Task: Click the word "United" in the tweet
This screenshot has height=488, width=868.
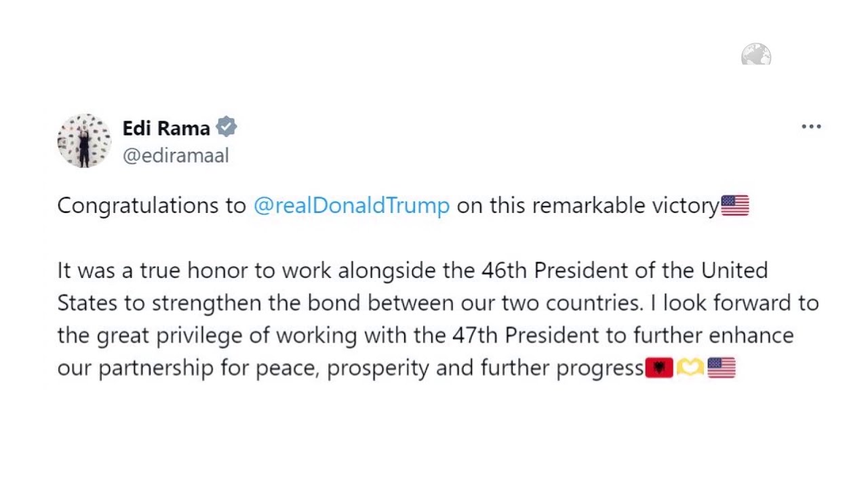Action: pyautogui.click(x=734, y=270)
